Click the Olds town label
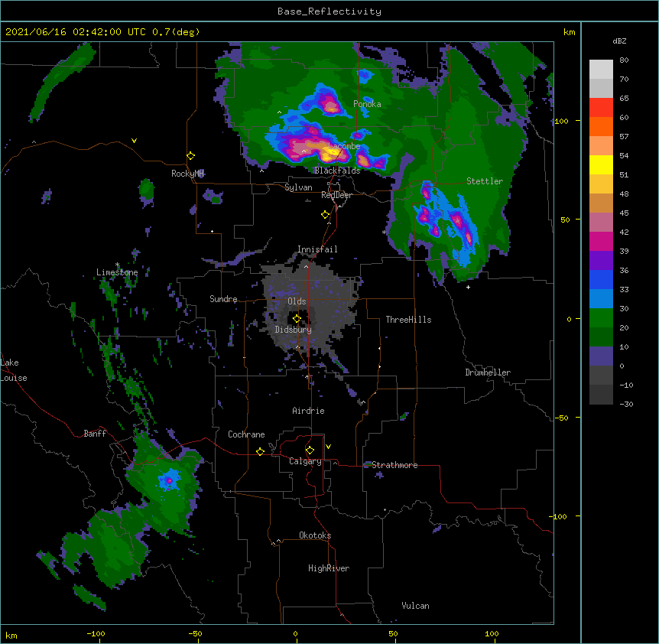This screenshot has height=644, width=659. [297, 301]
